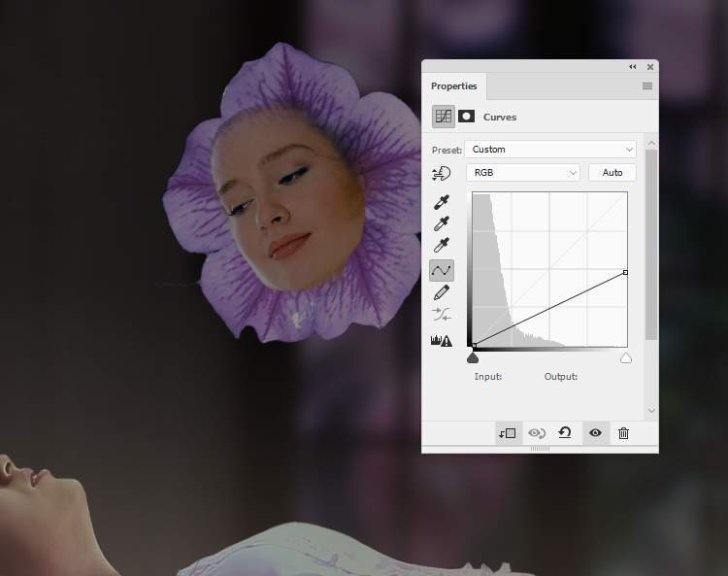The height and width of the screenshot is (576, 728).
Task: Pick the black point eyedropper
Action: pyautogui.click(x=441, y=202)
